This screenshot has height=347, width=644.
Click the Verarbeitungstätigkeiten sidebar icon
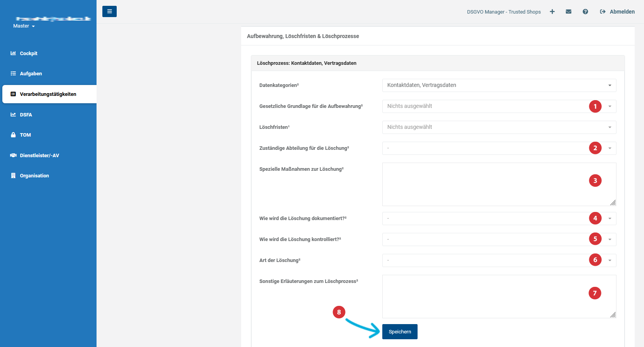(x=13, y=94)
